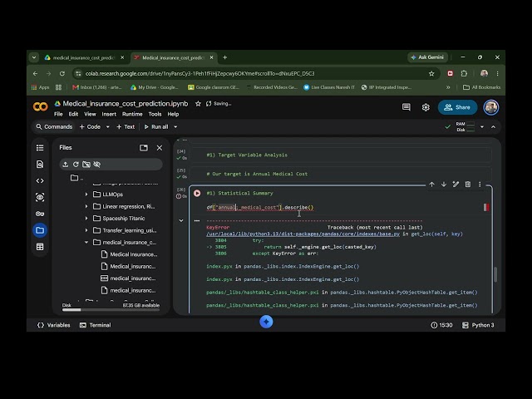Star the notebook title
Viewport: 532px width, 399px height.
(198, 103)
